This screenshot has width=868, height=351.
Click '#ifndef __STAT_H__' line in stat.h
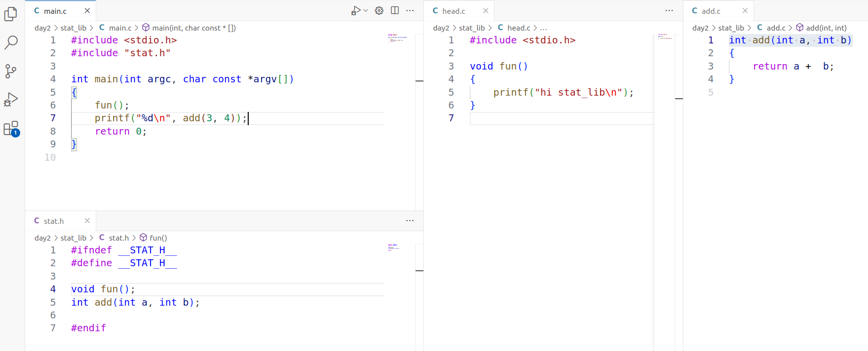tap(124, 250)
